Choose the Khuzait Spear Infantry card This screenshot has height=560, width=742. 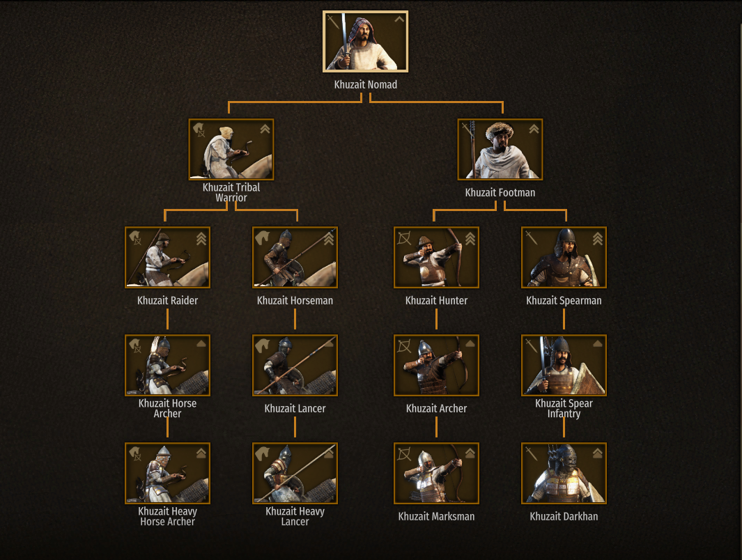564,365
